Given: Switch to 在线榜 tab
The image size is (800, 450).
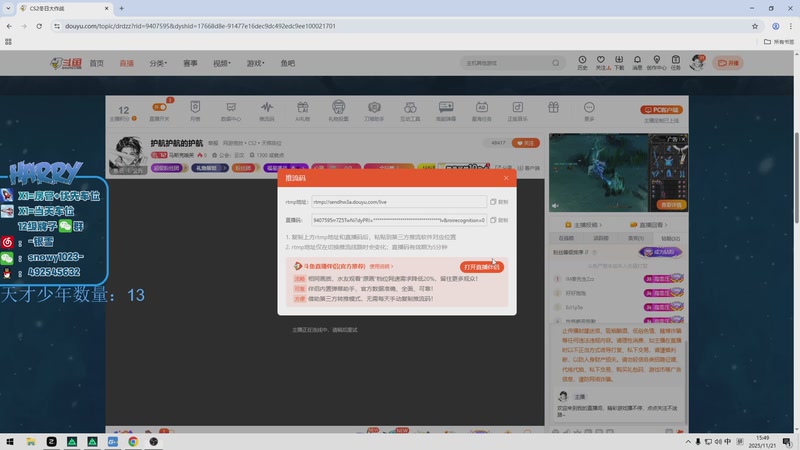Looking at the screenshot, I should 566,238.
